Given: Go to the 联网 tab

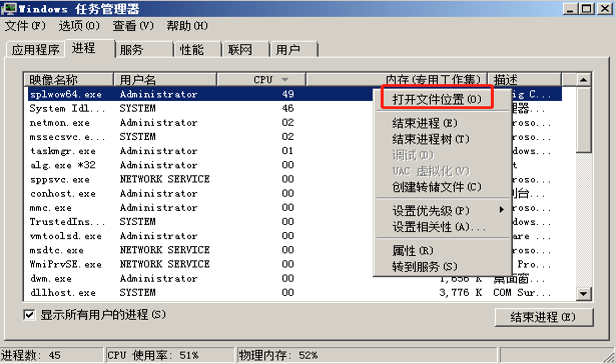Looking at the screenshot, I should tap(246, 50).
